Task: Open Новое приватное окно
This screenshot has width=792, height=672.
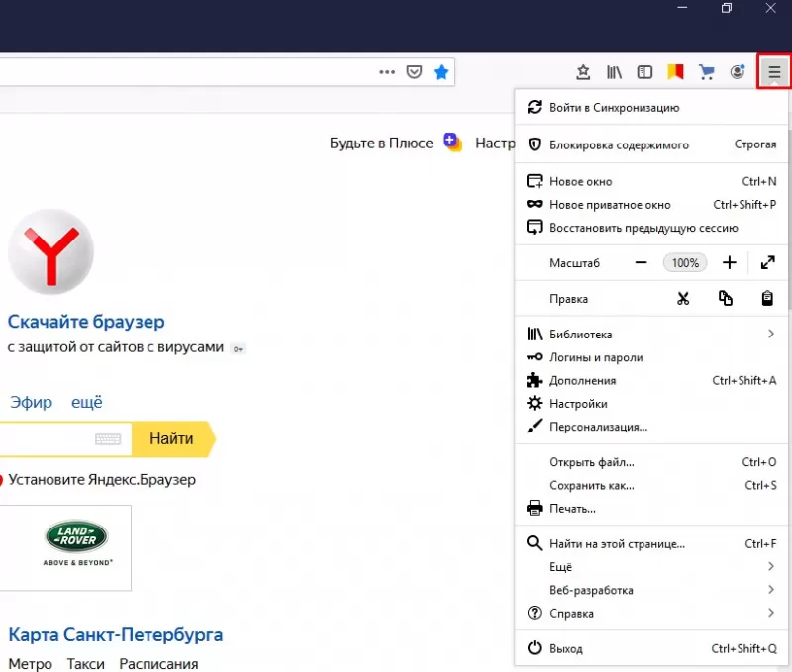Action: (650, 205)
